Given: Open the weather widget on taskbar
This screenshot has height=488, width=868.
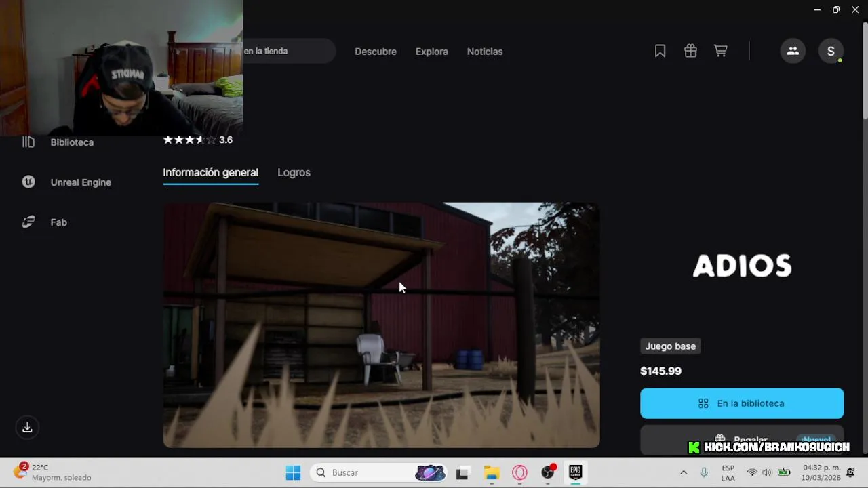Looking at the screenshot, I should (52, 472).
